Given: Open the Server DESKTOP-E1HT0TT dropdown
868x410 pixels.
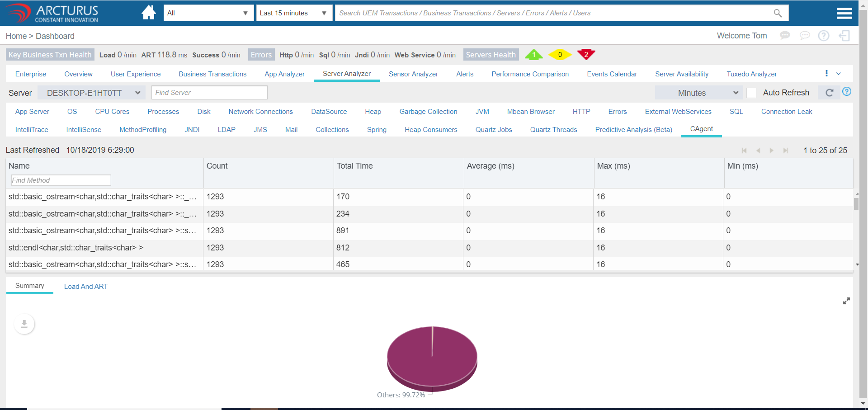Looking at the screenshot, I should (x=93, y=93).
